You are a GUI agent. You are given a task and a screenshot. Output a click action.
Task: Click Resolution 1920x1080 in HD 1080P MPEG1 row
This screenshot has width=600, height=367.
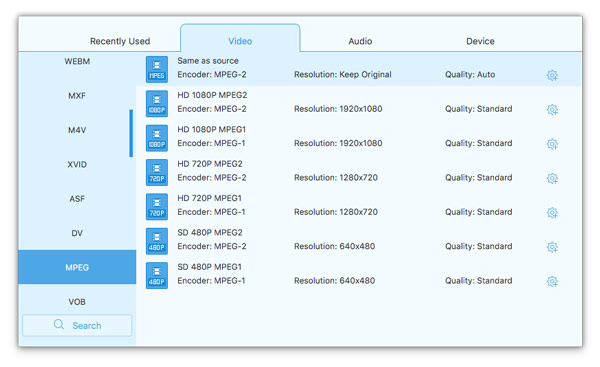click(x=338, y=143)
